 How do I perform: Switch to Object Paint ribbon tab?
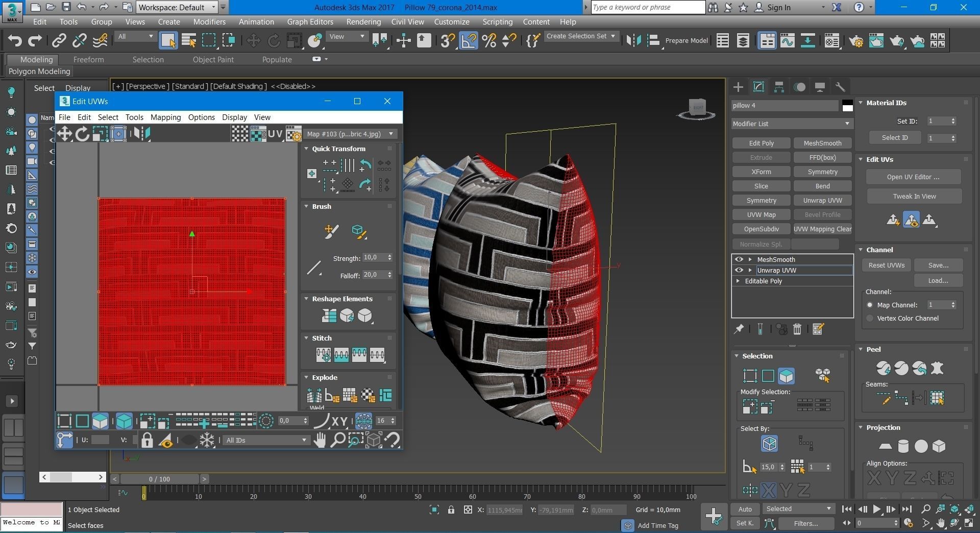click(x=213, y=60)
